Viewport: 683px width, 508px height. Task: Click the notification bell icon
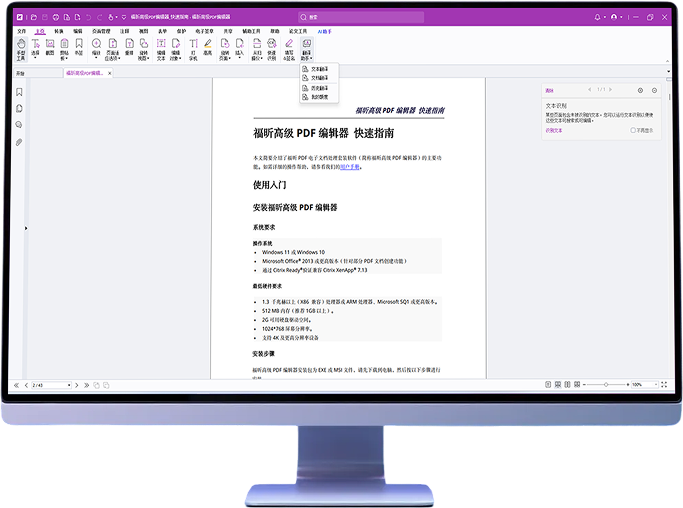[x=597, y=17]
